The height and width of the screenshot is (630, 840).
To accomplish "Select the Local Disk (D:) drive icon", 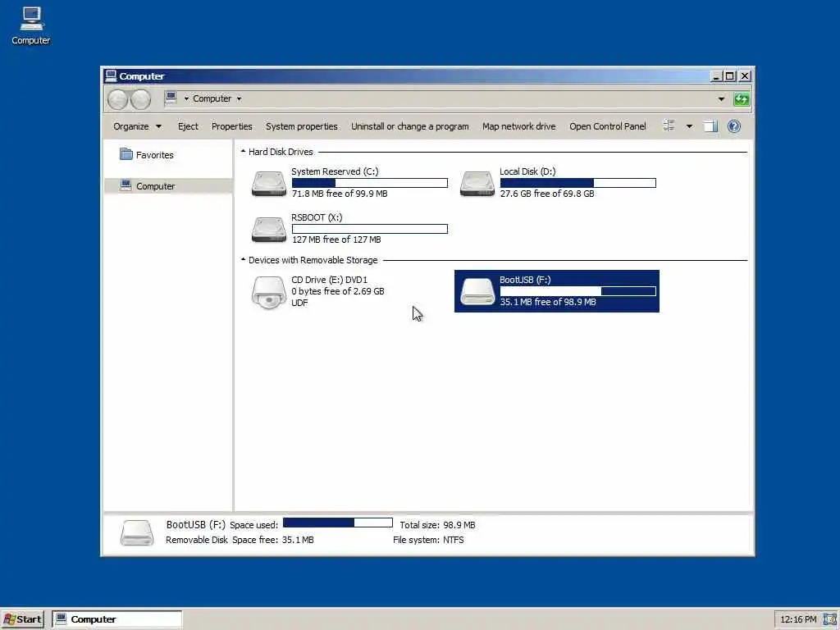I will point(477,184).
